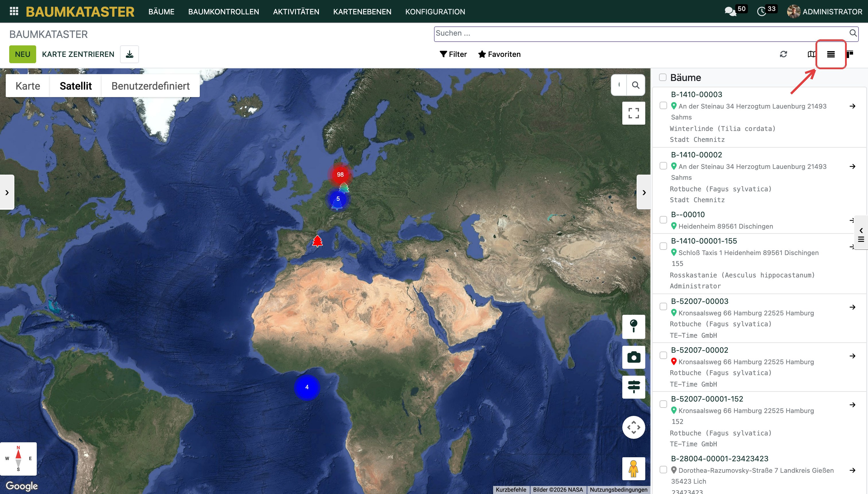The image size is (868, 494).
Task: Tick the Bäume select-all checkbox
Action: 662,77
